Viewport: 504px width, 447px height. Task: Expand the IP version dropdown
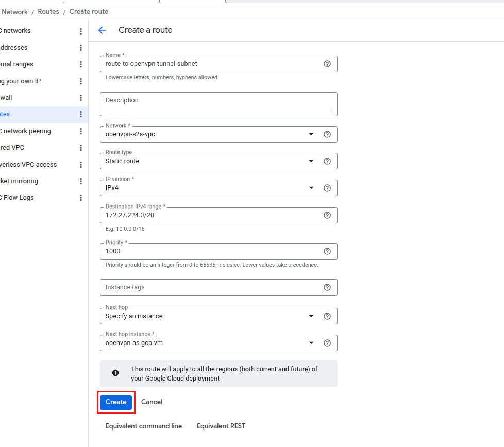click(x=311, y=188)
